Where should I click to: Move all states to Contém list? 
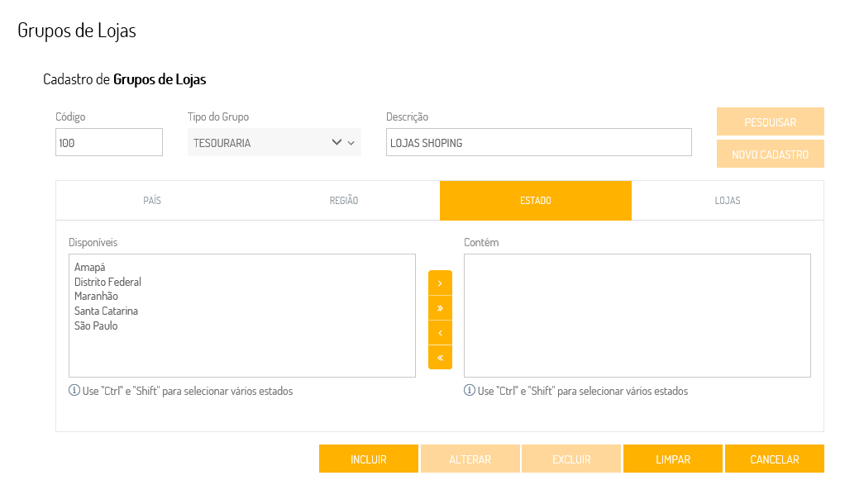pyautogui.click(x=440, y=307)
